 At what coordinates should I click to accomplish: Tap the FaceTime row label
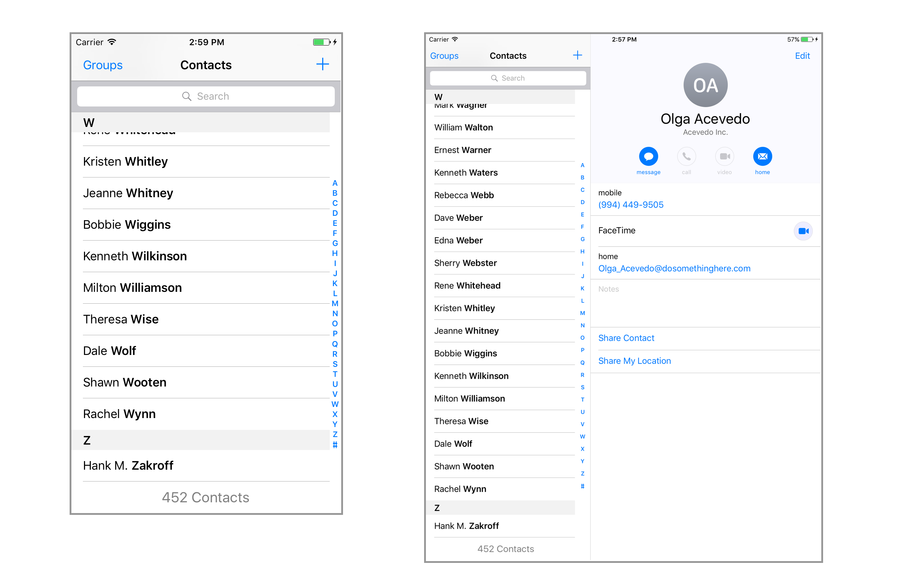616,231
